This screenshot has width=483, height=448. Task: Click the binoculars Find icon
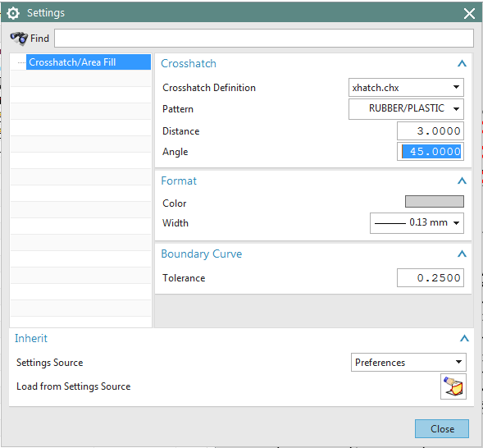[19, 39]
